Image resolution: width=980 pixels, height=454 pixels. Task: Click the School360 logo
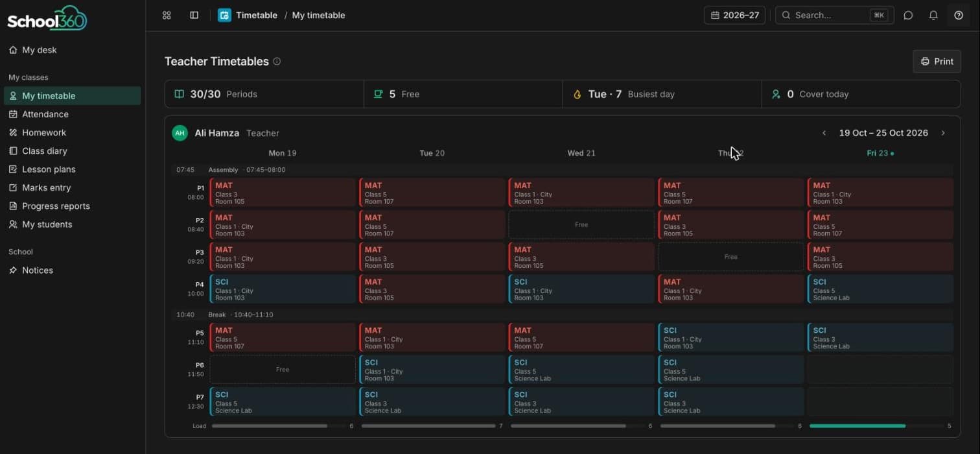pos(47,18)
